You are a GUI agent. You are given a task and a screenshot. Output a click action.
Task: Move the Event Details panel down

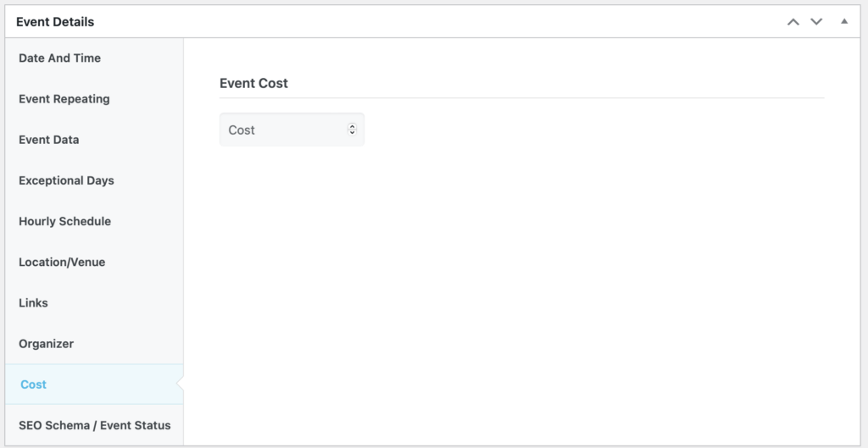pos(816,22)
